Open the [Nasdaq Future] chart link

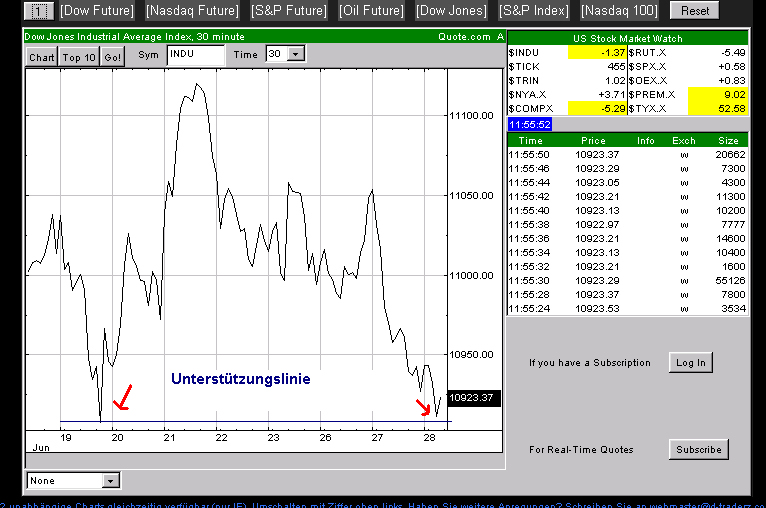(192, 11)
